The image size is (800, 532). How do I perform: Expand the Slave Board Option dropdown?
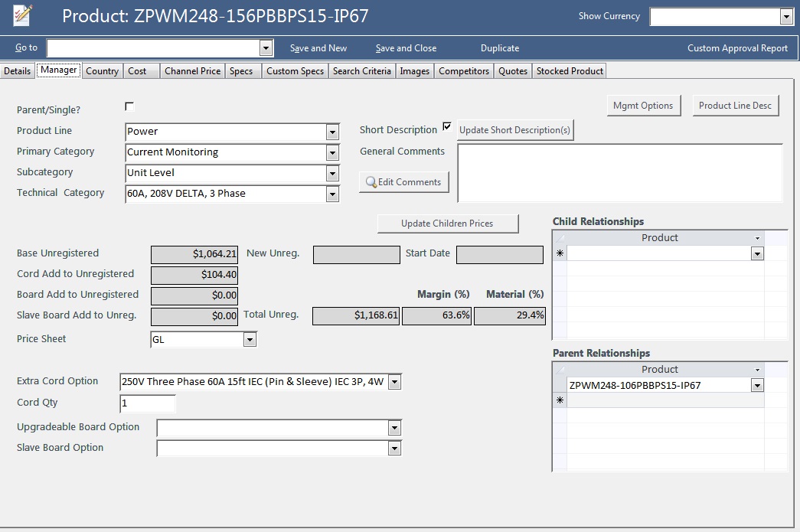(394, 449)
